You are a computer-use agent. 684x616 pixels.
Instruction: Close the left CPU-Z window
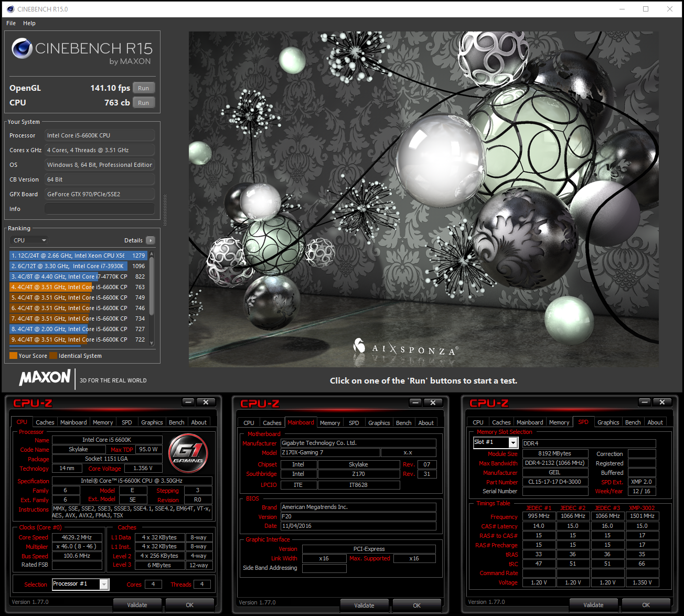coord(206,402)
